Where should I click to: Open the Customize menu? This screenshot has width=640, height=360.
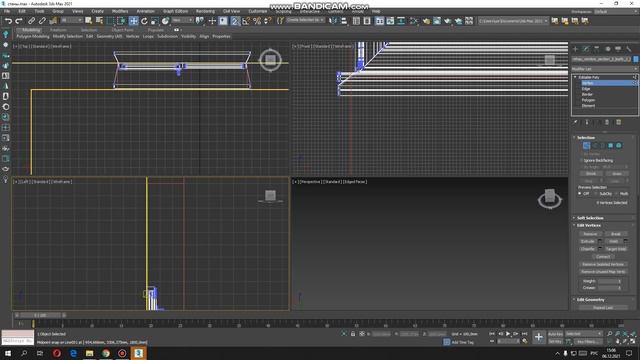[258, 11]
